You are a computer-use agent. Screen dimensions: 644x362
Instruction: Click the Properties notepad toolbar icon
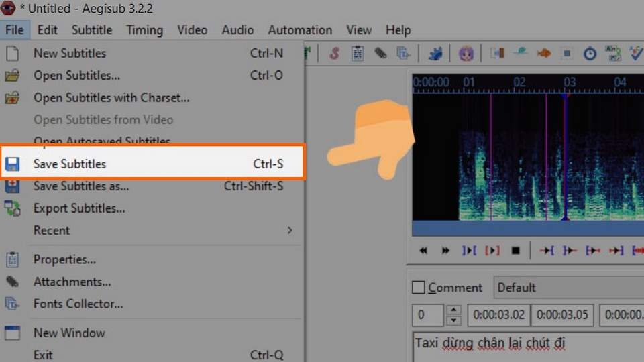pos(358,54)
